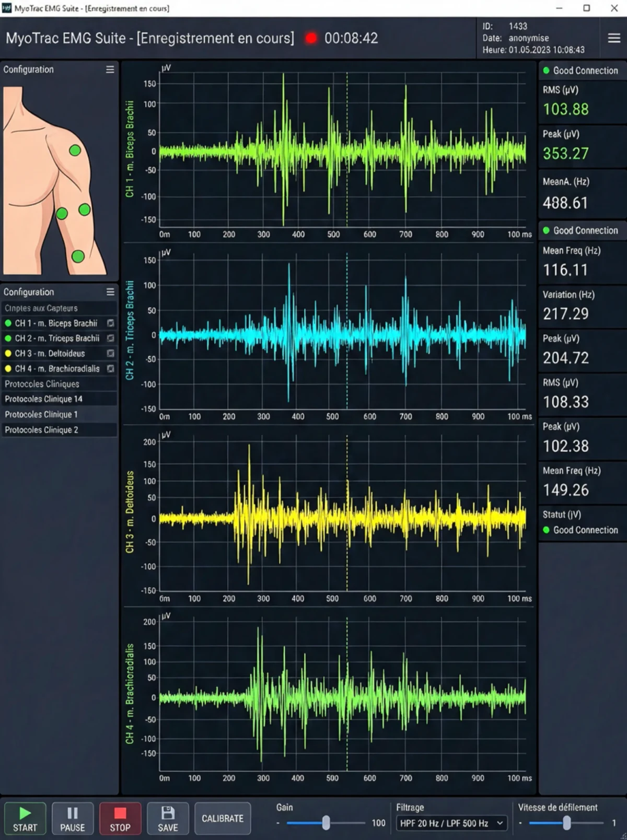Toggle the CH 4 Brachioradialis checkbox

tap(111, 369)
